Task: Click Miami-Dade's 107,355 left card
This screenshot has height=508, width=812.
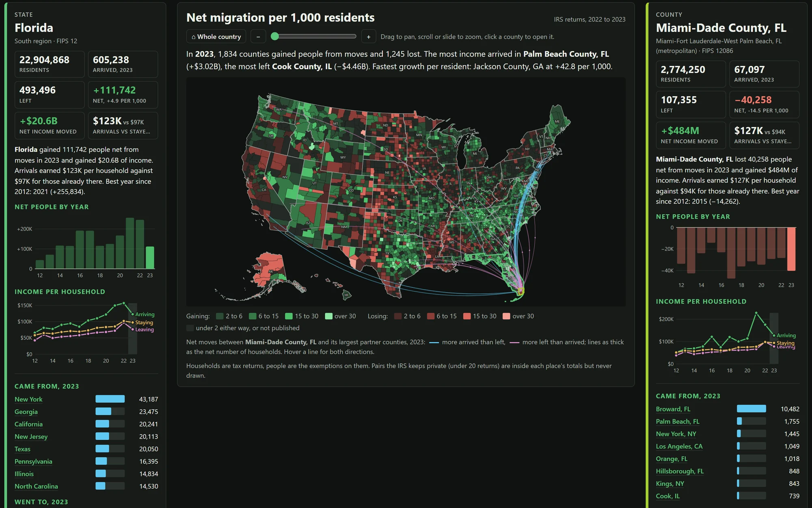Action: tap(691, 104)
